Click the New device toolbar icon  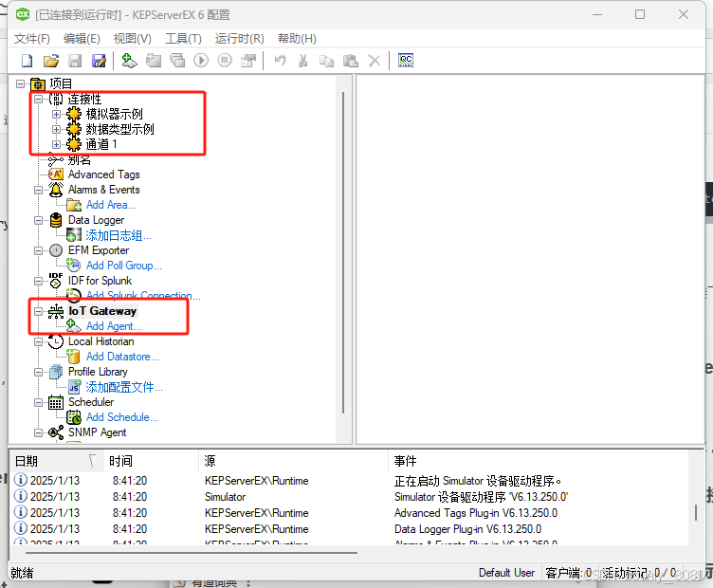point(154,61)
